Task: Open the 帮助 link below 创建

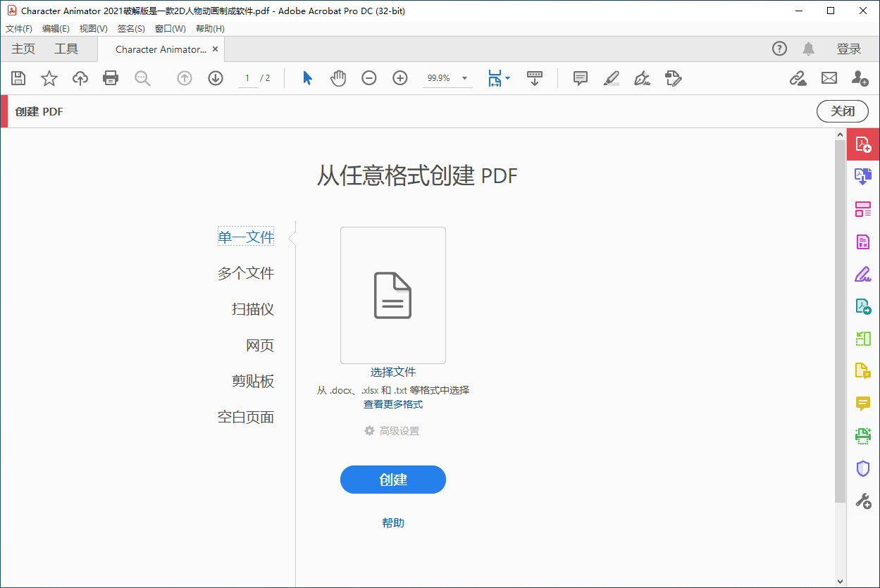Action: point(393,523)
